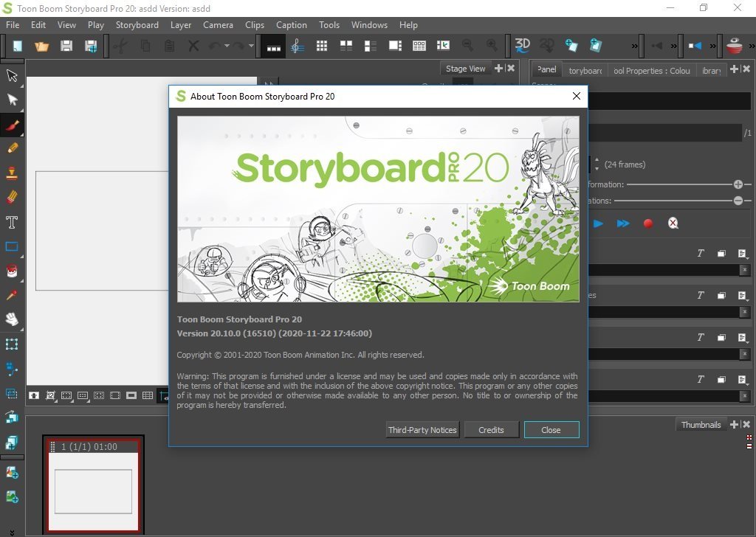
Task: Adjust the transformation slider plus handle
Action: pos(738,184)
